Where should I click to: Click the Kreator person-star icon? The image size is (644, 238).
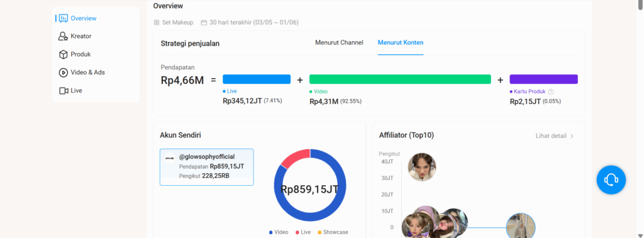tap(64, 36)
